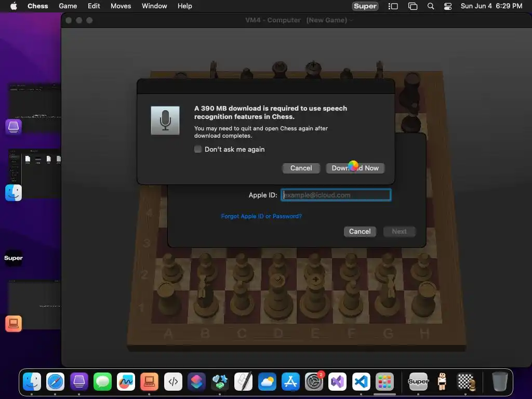This screenshot has height=399, width=532.
Task: Expand the New Game title dropdown chevron
Action: coord(351,20)
